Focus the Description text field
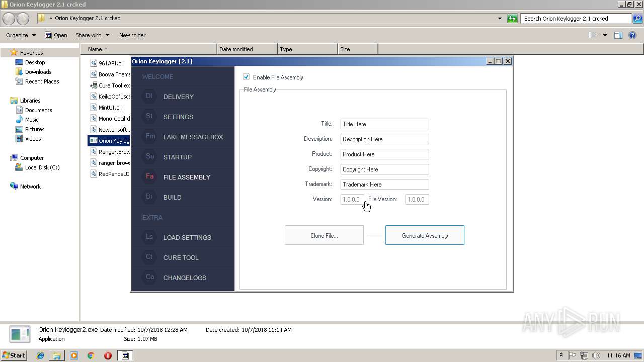 (x=385, y=139)
